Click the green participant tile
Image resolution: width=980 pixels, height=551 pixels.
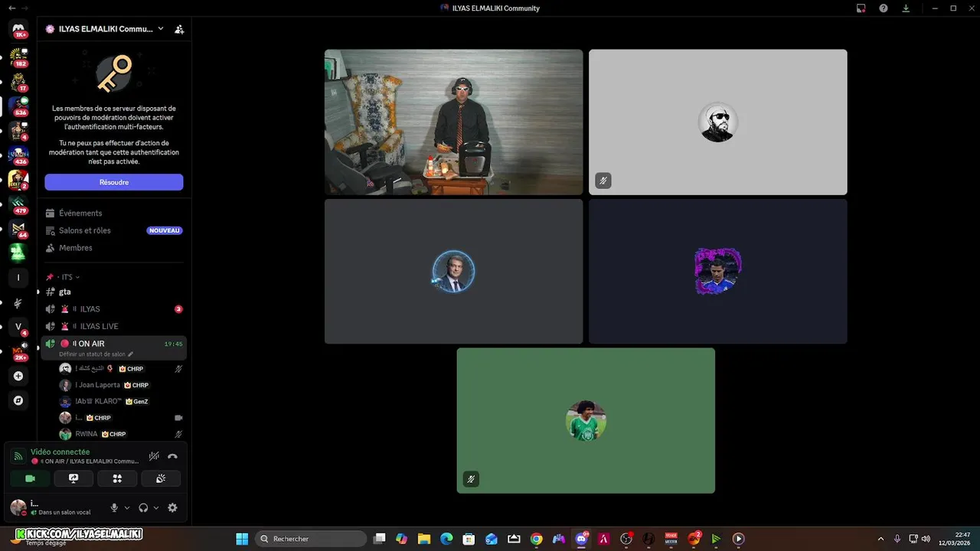pos(586,421)
